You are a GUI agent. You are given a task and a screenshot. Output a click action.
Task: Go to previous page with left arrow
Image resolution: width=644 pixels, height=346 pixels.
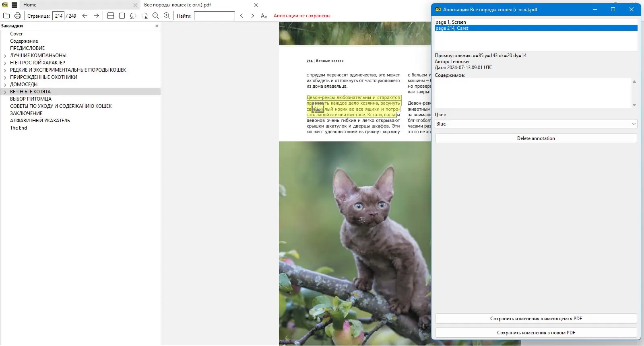85,16
